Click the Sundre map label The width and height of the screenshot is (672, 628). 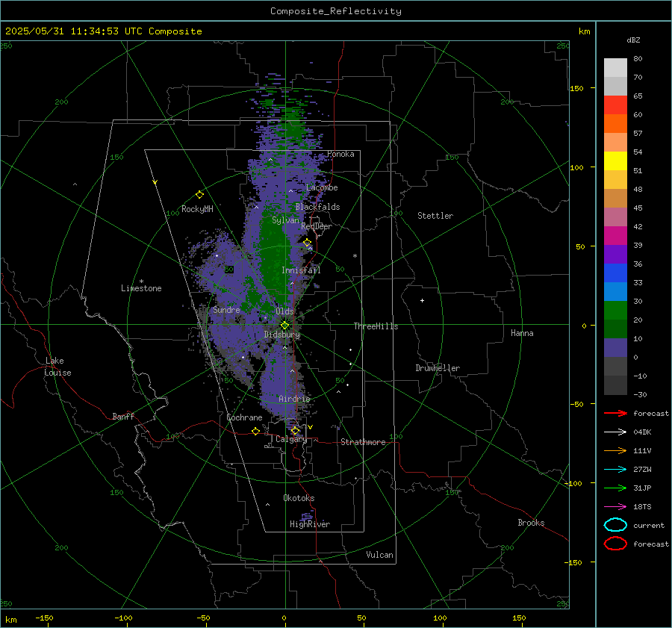click(226, 309)
